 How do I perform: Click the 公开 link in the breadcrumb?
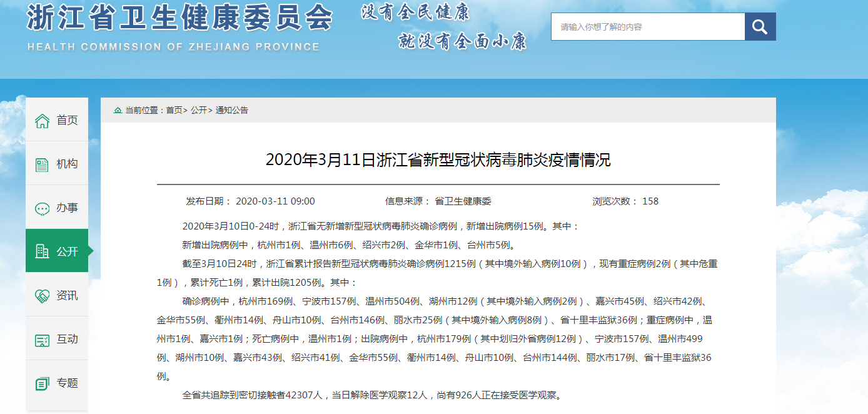coord(199,110)
